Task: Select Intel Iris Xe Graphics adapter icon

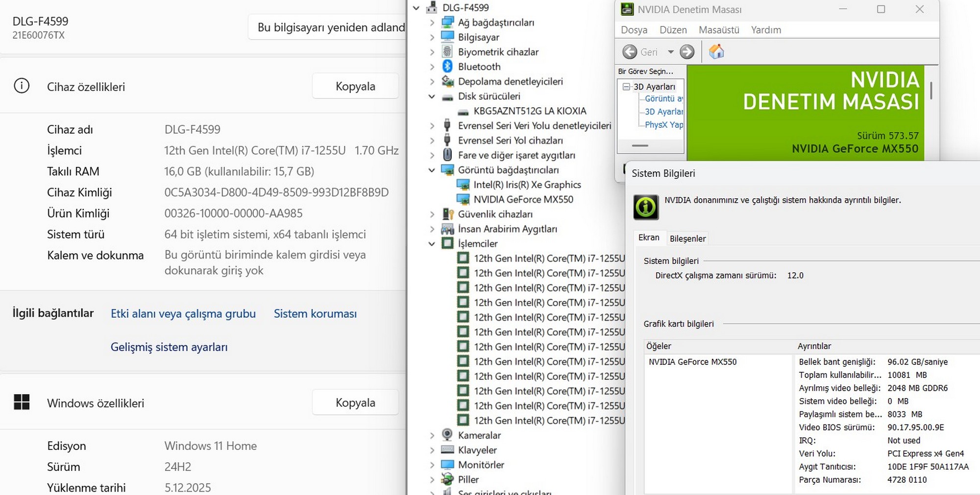Action: (463, 185)
